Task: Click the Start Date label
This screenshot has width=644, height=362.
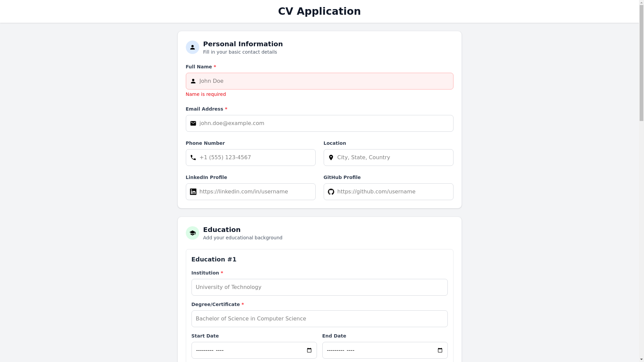Action: tap(205, 336)
